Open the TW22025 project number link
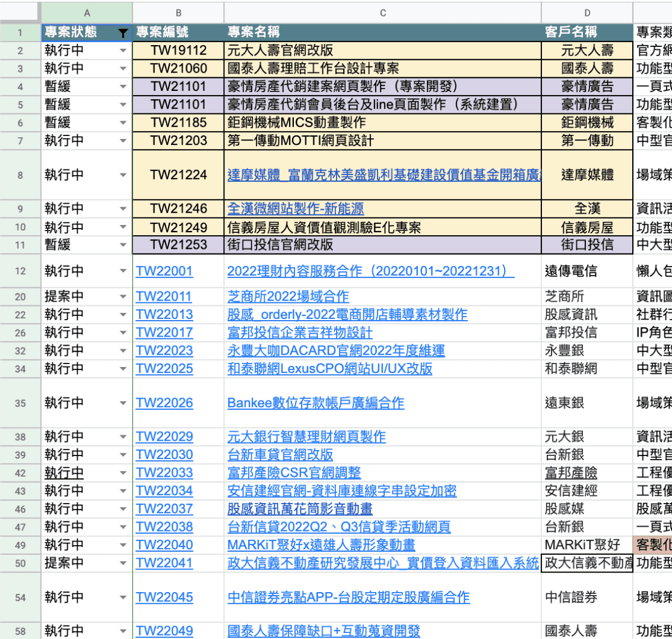The width and height of the screenshot is (672, 639). coord(164,369)
